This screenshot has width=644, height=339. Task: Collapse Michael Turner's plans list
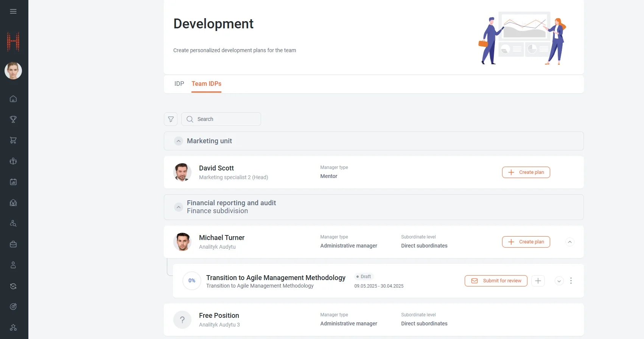pyautogui.click(x=569, y=242)
